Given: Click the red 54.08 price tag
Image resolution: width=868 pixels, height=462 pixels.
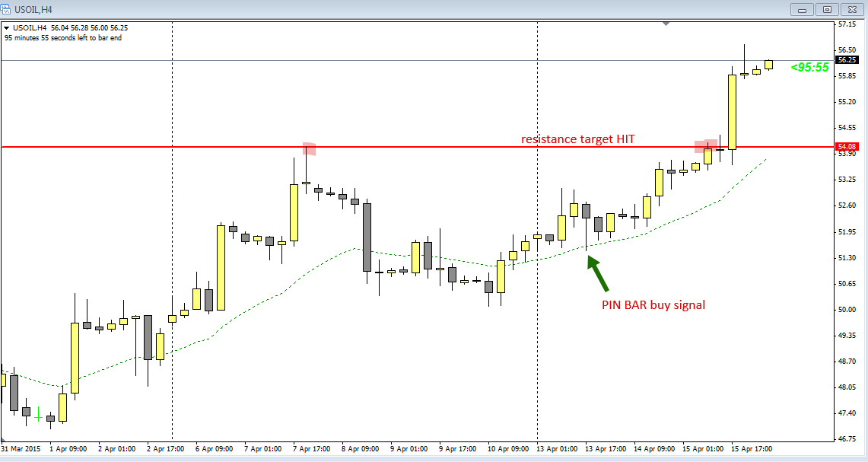Looking at the screenshot, I should pos(847,147).
